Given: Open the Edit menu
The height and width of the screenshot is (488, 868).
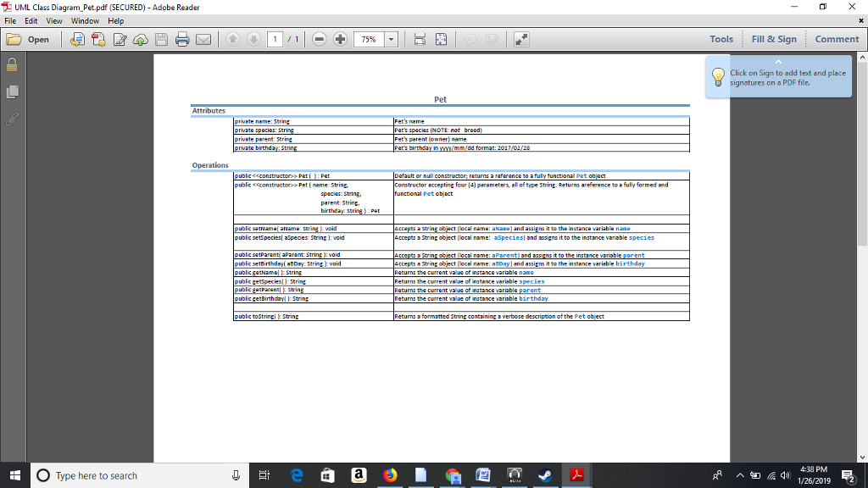Looking at the screenshot, I should pos(31,21).
